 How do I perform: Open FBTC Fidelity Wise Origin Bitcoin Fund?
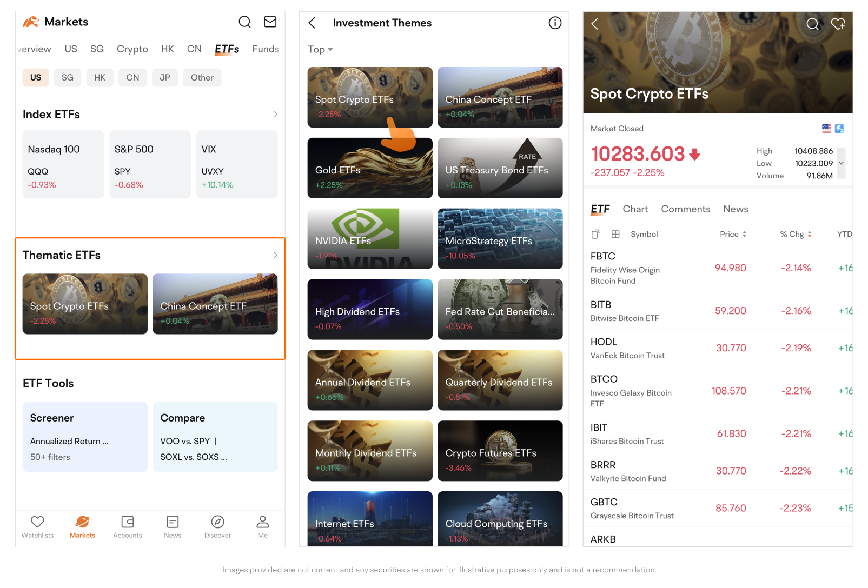tap(625, 268)
